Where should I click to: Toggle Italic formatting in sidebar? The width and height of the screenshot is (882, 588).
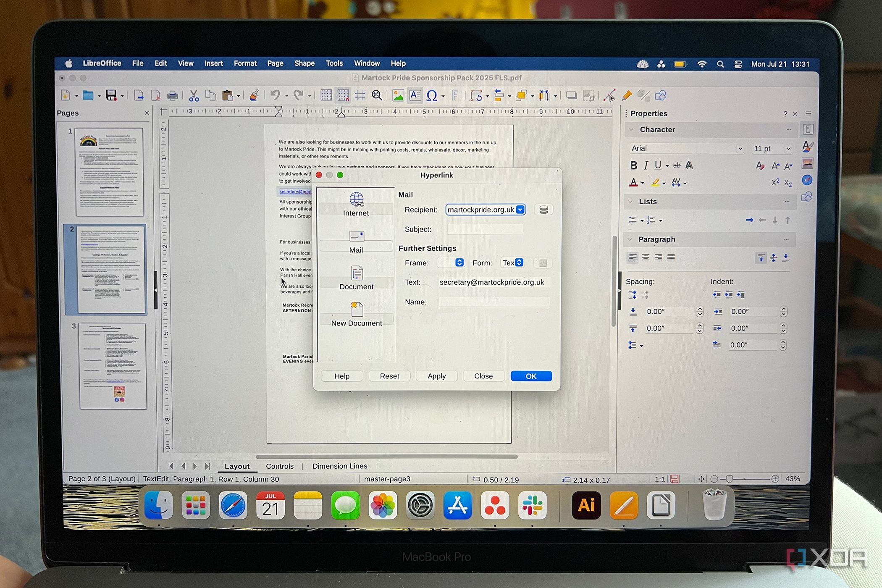point(646,165)
